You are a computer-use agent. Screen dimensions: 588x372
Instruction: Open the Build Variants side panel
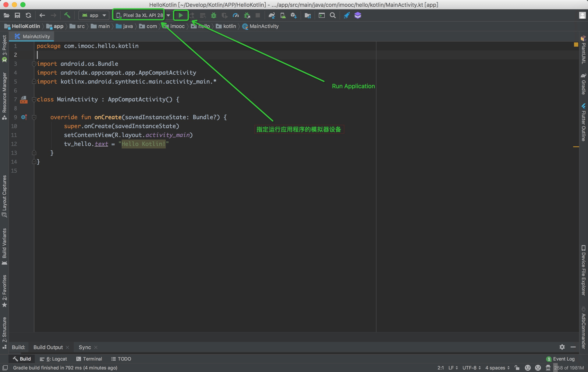pos(4,246)
